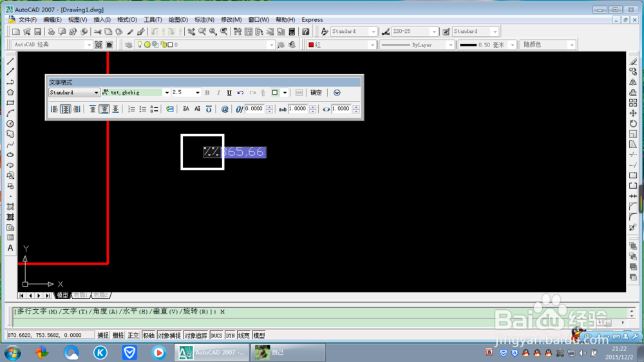Select the Ellipse drawing tool
The image size is (644, 362).
pyautogui.click(x=10, y=155)
